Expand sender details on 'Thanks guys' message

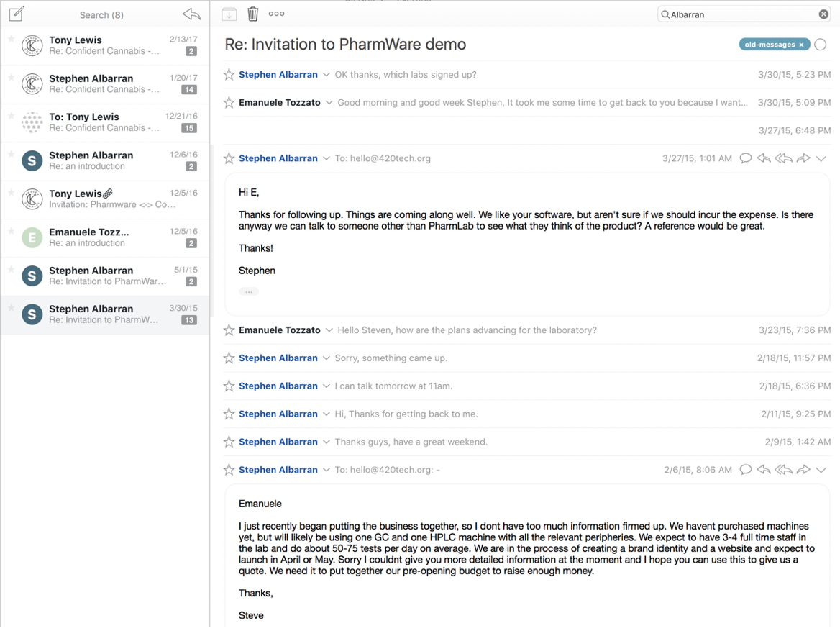327,442
